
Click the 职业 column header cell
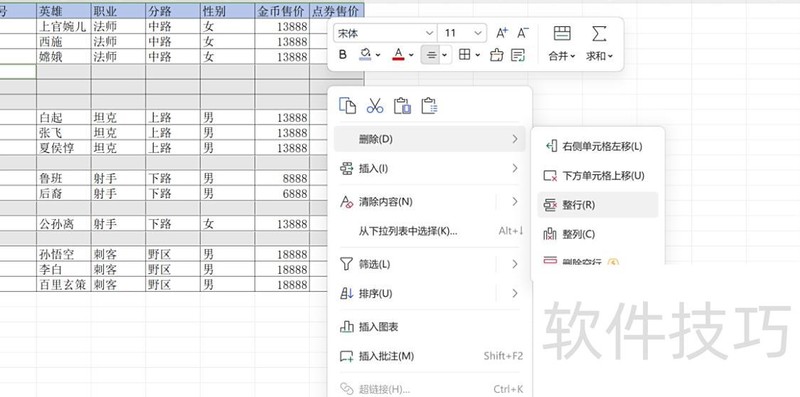pyautogui.click(x=118, y=11)
